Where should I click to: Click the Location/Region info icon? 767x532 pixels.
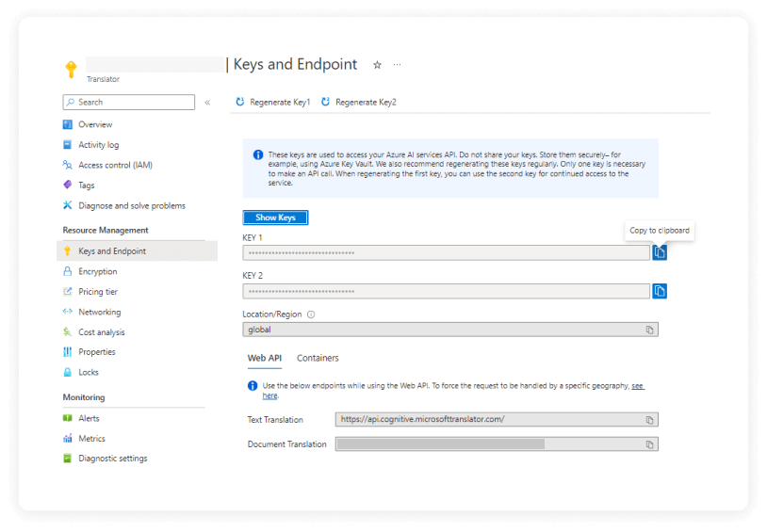pos(311,314)
